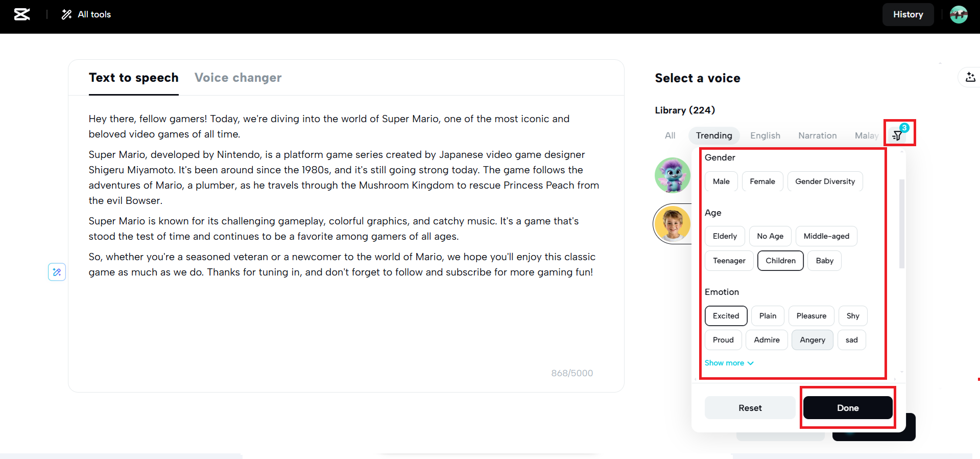Viewport: 980px width, 459px height.
Task: Expand Show more emotions
Action: pyautogui.click(x=725, y=363)
